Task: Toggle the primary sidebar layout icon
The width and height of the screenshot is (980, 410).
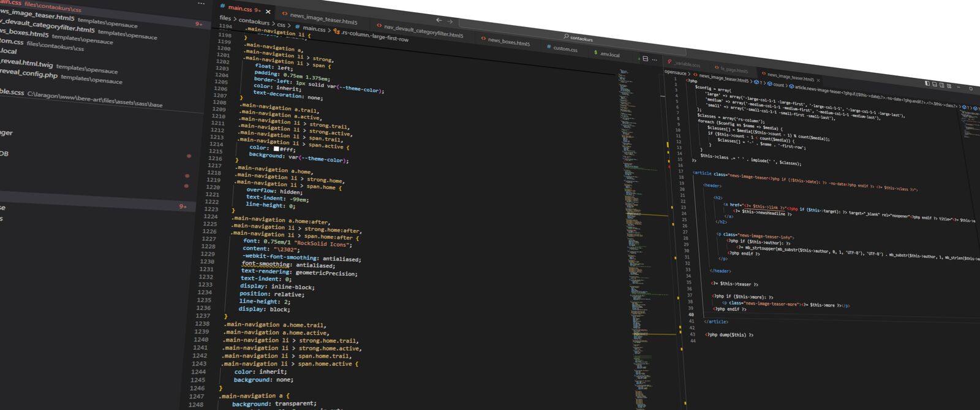Action: (927, 83)
